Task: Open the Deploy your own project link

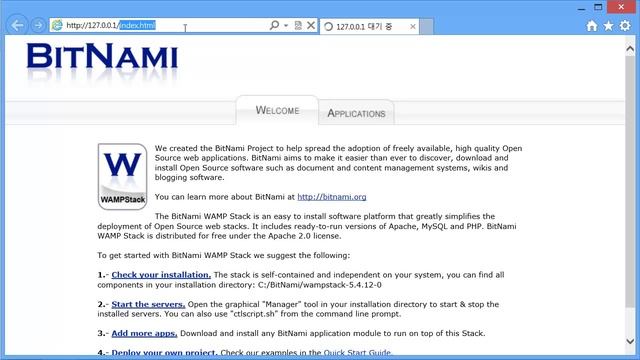Action: click(164, 352)
